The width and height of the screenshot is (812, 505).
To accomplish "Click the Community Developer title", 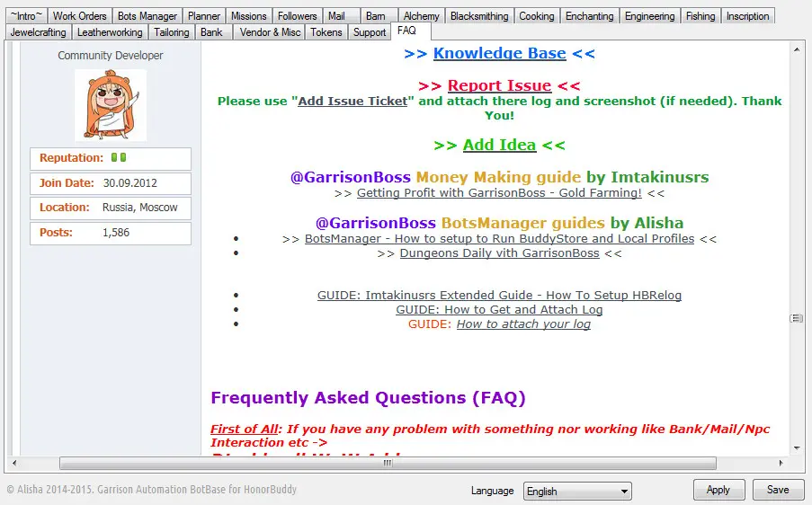I will (111, 56).
